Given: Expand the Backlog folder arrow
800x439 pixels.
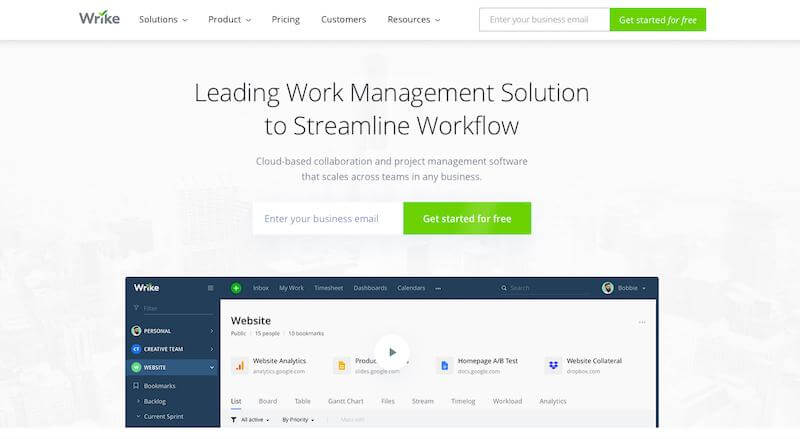Looking at the screenshot, I should [x=138, y=401].
